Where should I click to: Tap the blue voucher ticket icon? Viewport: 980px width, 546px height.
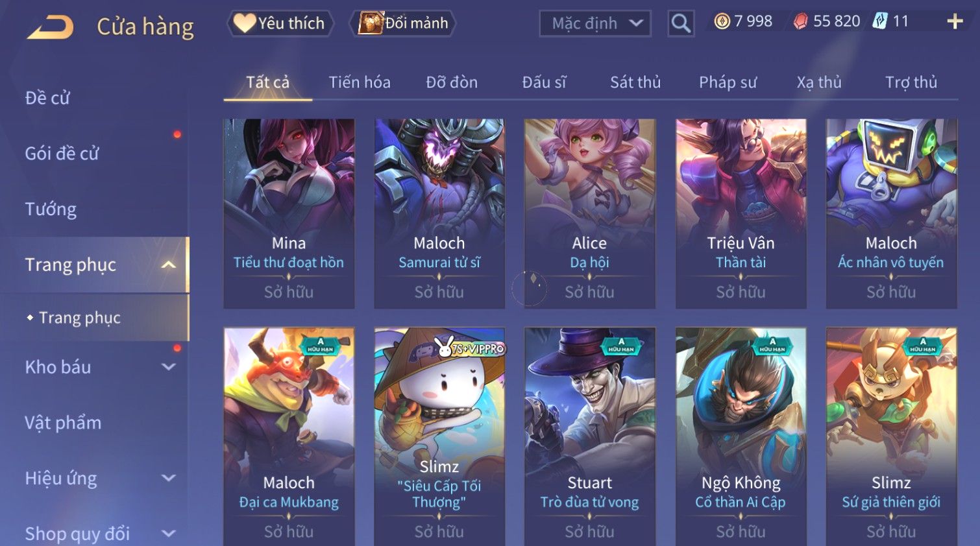pyautogui.click(x=879, y=21)
